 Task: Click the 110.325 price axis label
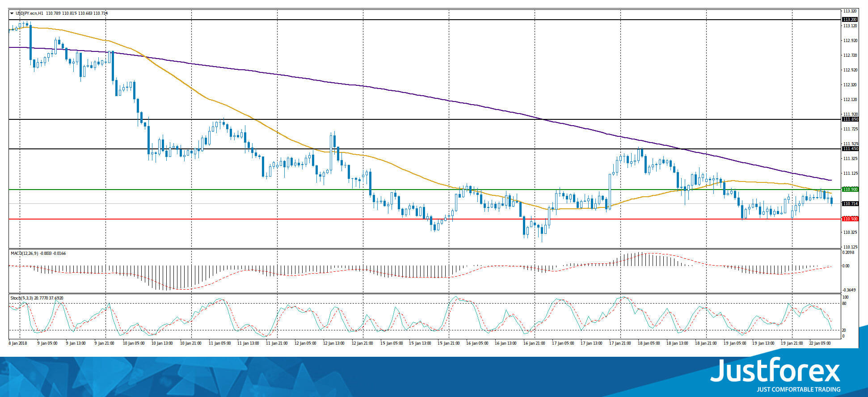[850, 232]
